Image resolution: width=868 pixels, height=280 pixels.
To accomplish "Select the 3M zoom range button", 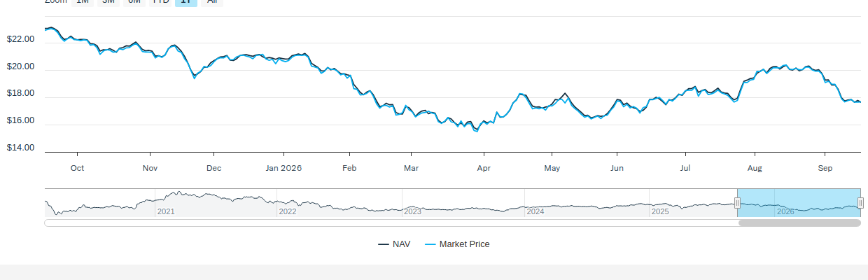I will point(108,2).
